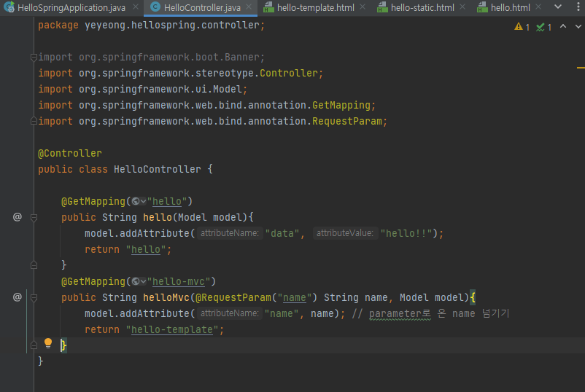Close the HelloController.java tab
This screenshot has height=392, width=585.
(249, 7)
